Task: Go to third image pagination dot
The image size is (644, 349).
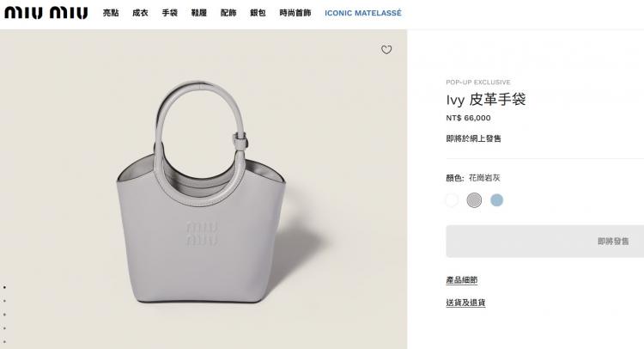Action: 4,315
